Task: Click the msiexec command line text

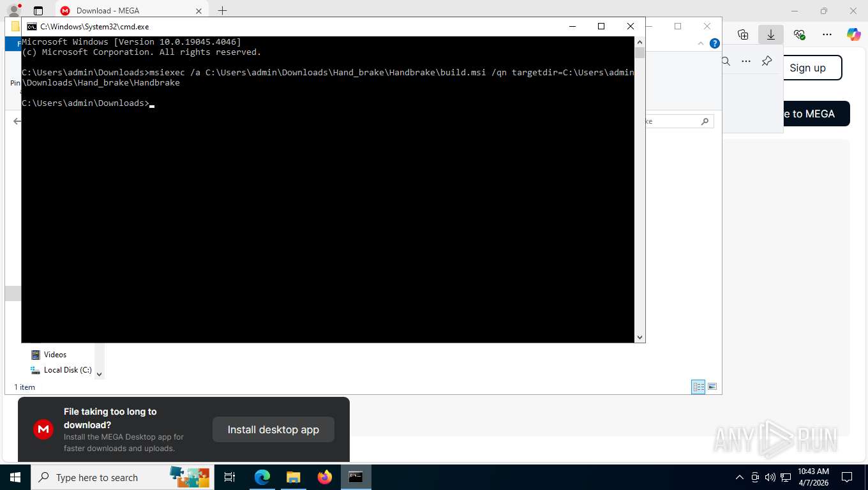Action: pos(328,78)
